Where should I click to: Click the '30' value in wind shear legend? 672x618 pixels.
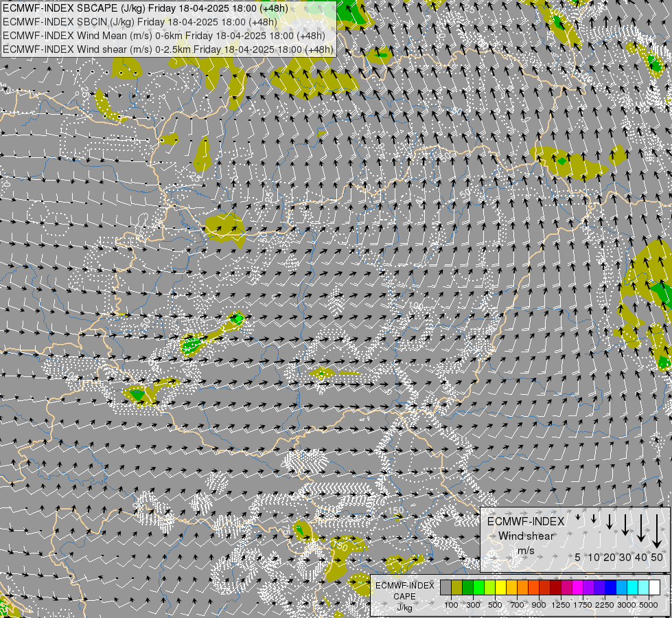pos(625,557)
